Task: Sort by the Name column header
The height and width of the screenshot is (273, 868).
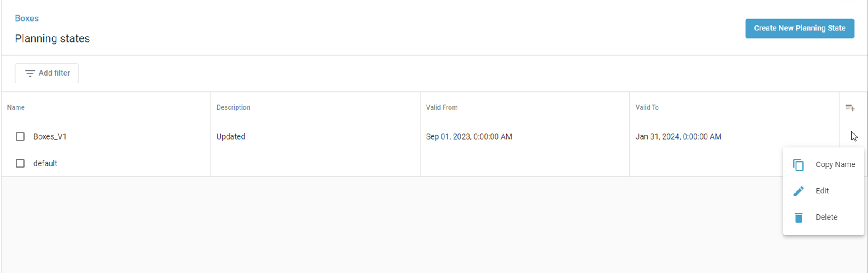Action: (16, 107)
